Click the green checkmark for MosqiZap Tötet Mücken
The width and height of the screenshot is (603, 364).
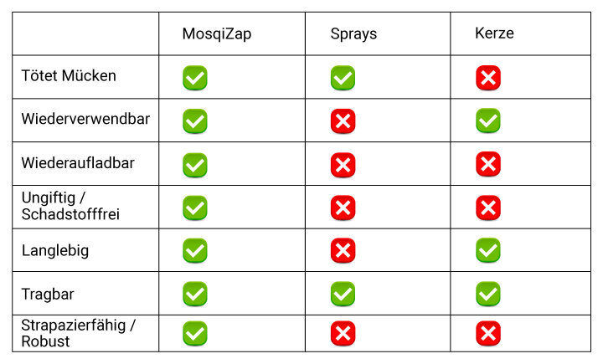[195, 78]
